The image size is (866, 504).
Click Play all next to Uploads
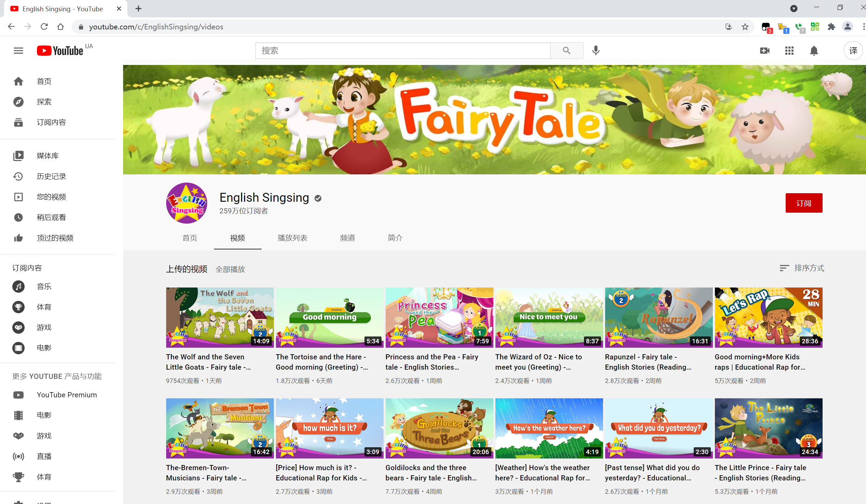point(230,269)
